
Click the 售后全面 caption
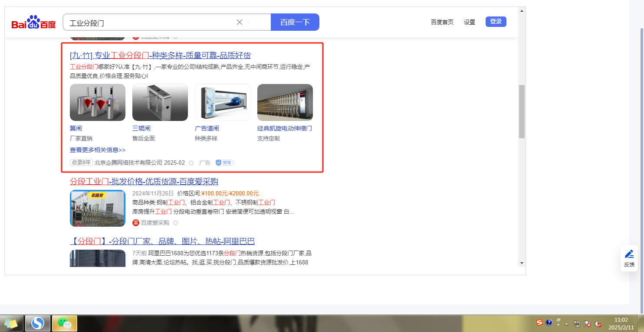144,138
